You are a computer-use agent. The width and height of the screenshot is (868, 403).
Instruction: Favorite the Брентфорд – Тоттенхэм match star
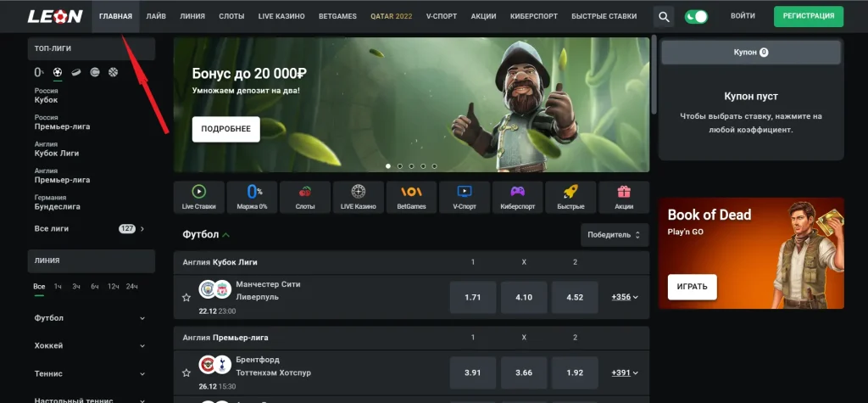[x=186, y=373]
